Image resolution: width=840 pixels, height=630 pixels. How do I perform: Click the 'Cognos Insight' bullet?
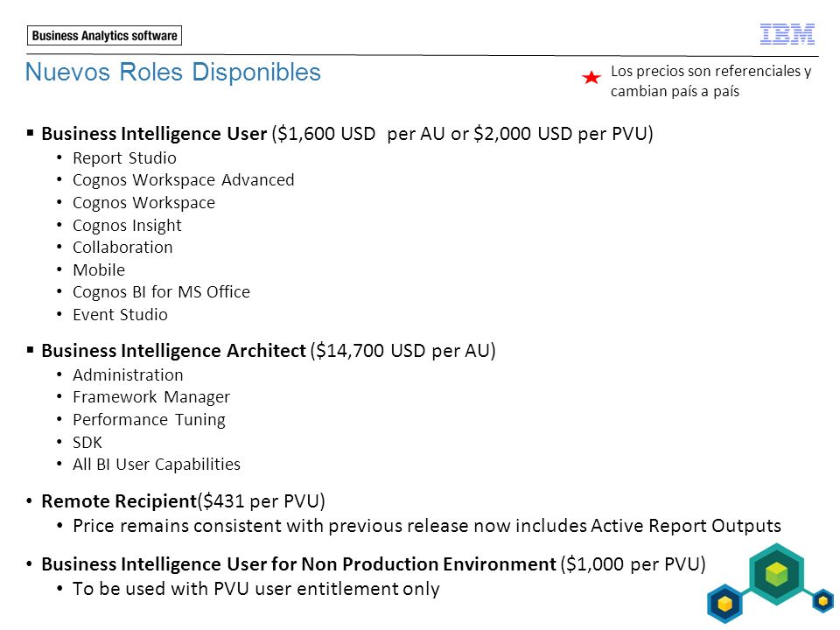(127, 225)
